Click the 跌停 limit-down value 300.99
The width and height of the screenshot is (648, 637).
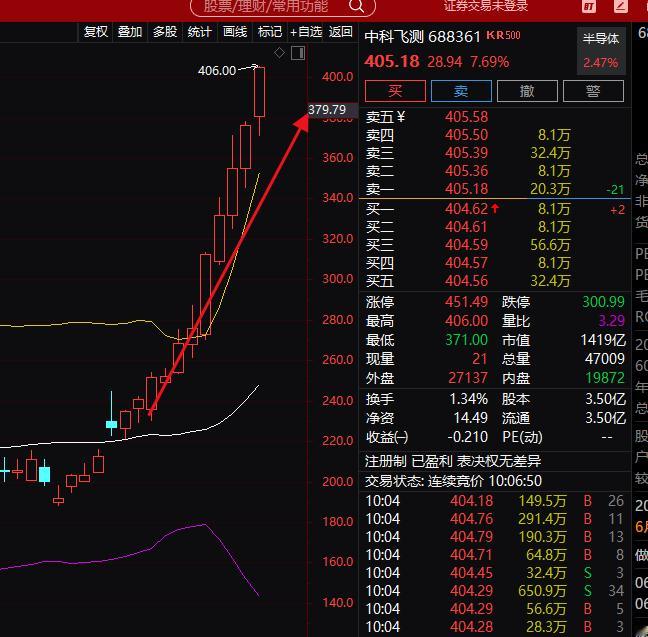pyautogui.click(x=603, y=302)
